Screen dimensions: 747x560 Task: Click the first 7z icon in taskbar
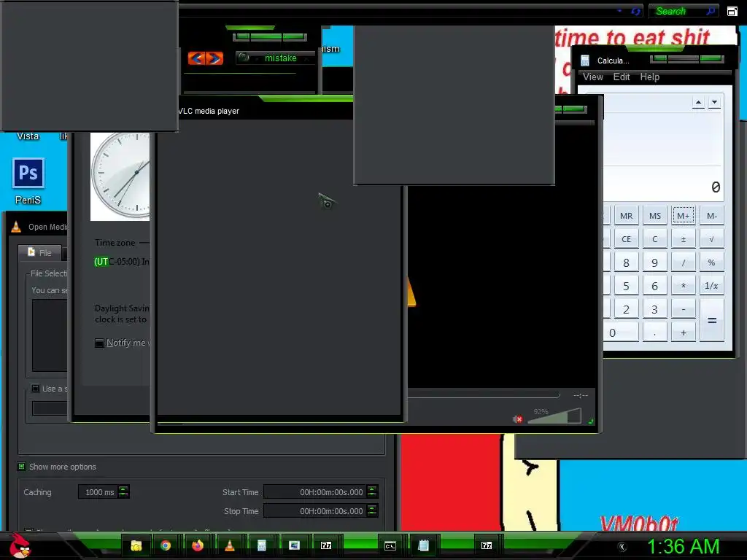326,545
